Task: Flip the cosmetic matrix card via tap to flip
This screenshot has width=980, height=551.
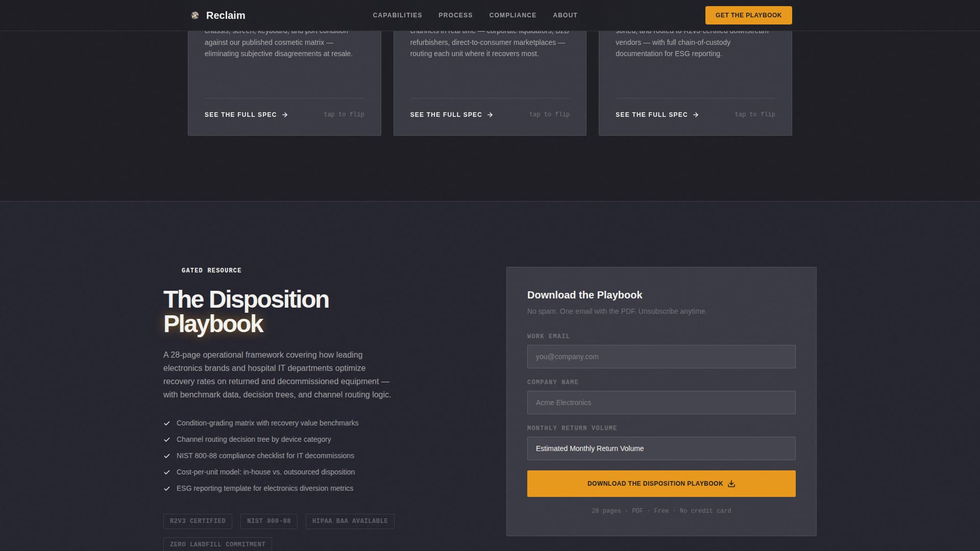Action: click(x=344, y=114)
